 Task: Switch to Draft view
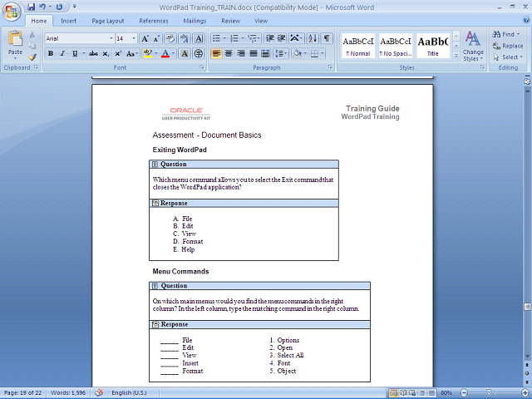[x=431, y=393]
